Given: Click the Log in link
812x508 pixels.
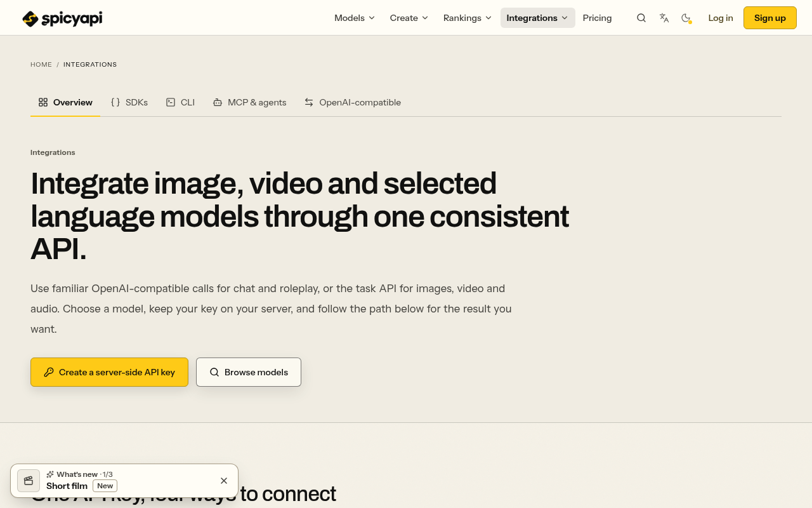Looking at the screenshot, I should [x=721, y=18].
